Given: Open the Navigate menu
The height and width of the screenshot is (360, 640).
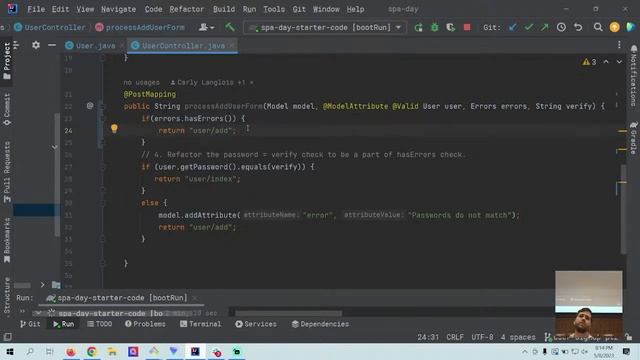Looking at the screenshot, I should pos(118,9).
